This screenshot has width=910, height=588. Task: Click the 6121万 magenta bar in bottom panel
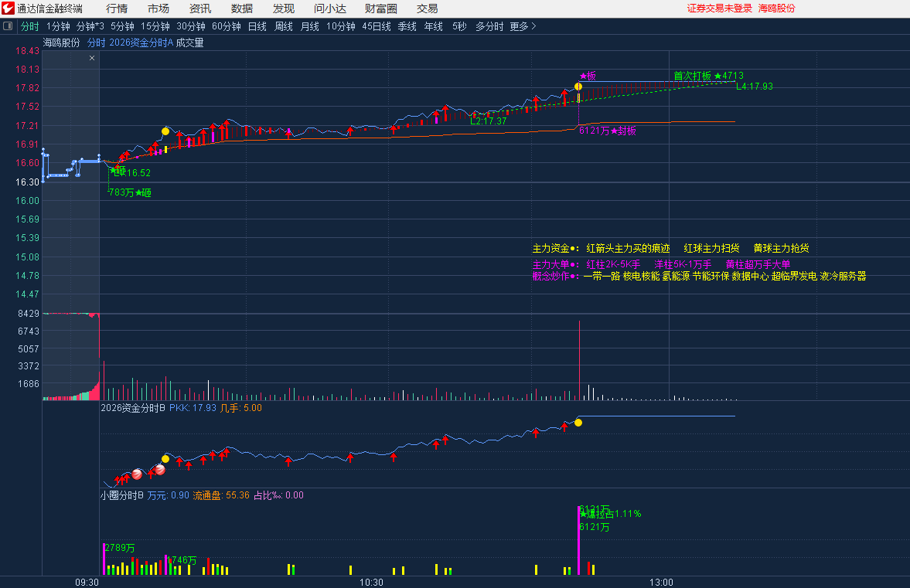pos(578,541)
